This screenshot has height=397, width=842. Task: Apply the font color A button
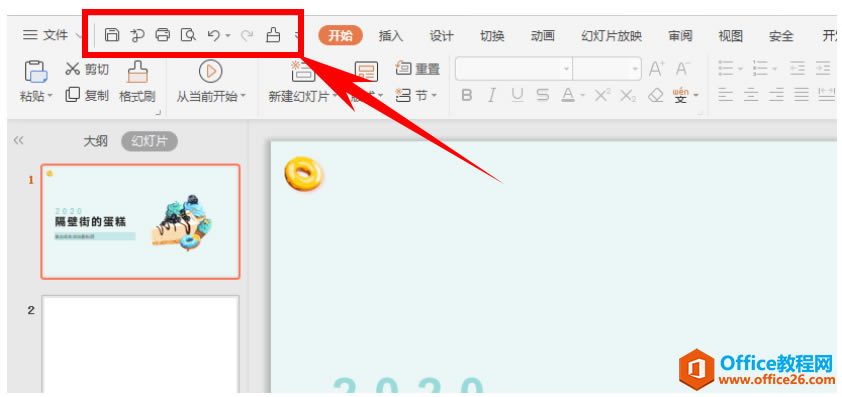point(568,96)
